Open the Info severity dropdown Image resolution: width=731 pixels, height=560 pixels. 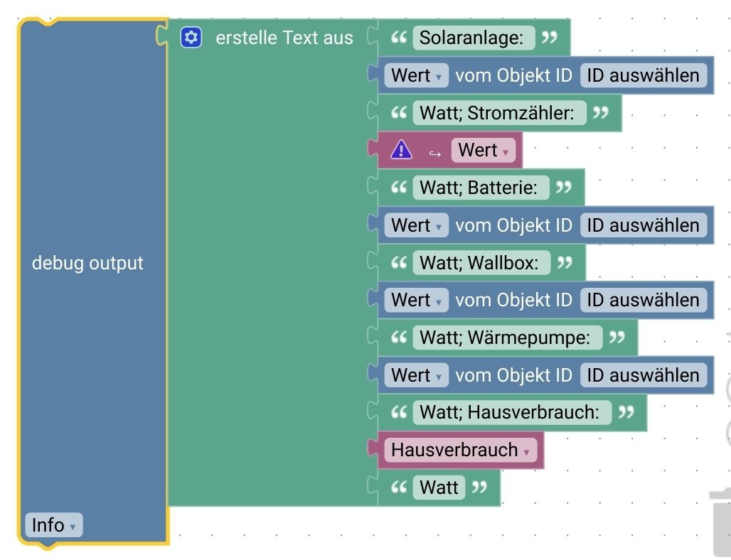[53, 525]
